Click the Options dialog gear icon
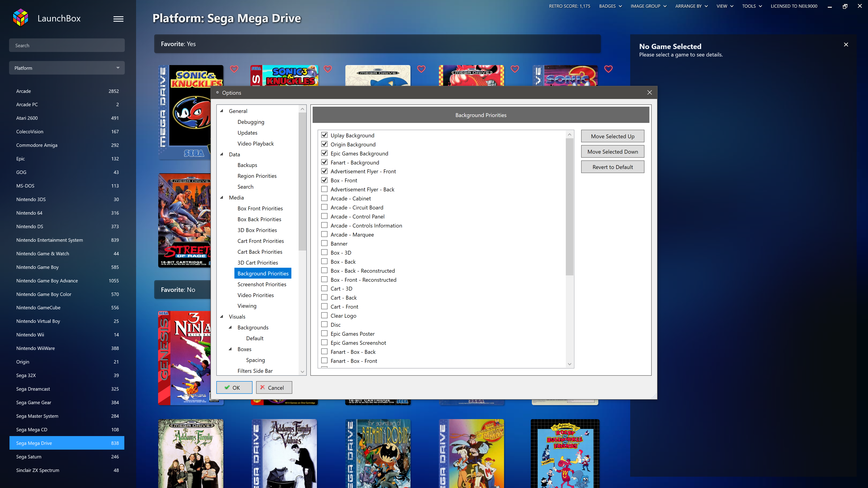 [217, 93]
